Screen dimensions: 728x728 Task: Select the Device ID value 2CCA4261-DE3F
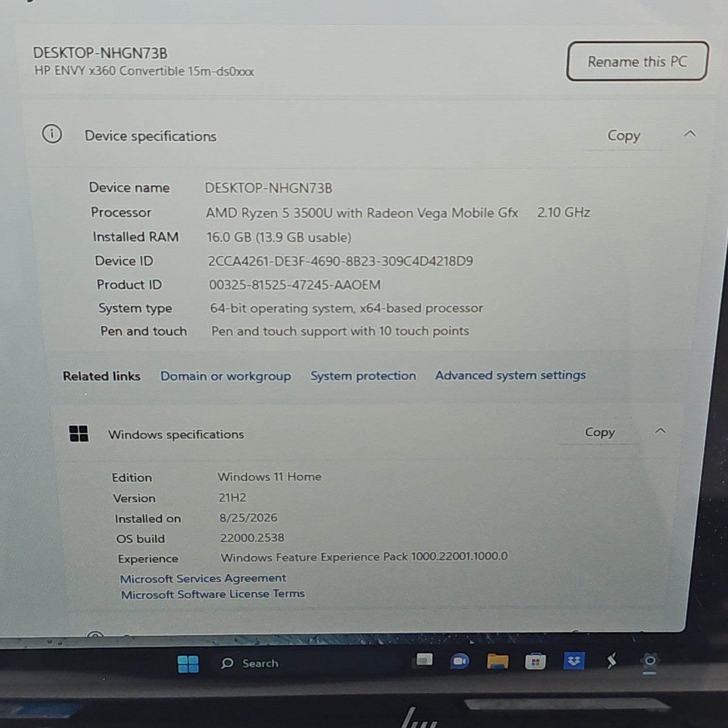[340, 261]
